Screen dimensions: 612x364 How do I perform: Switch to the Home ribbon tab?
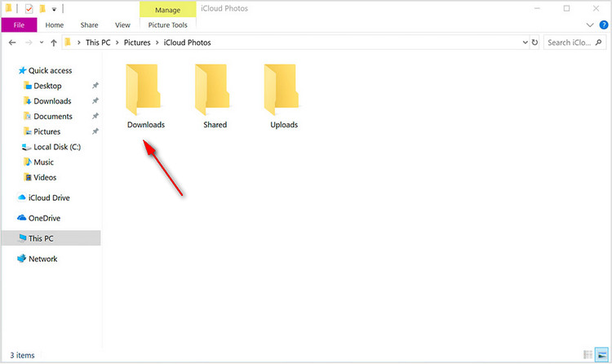(54, 25)
